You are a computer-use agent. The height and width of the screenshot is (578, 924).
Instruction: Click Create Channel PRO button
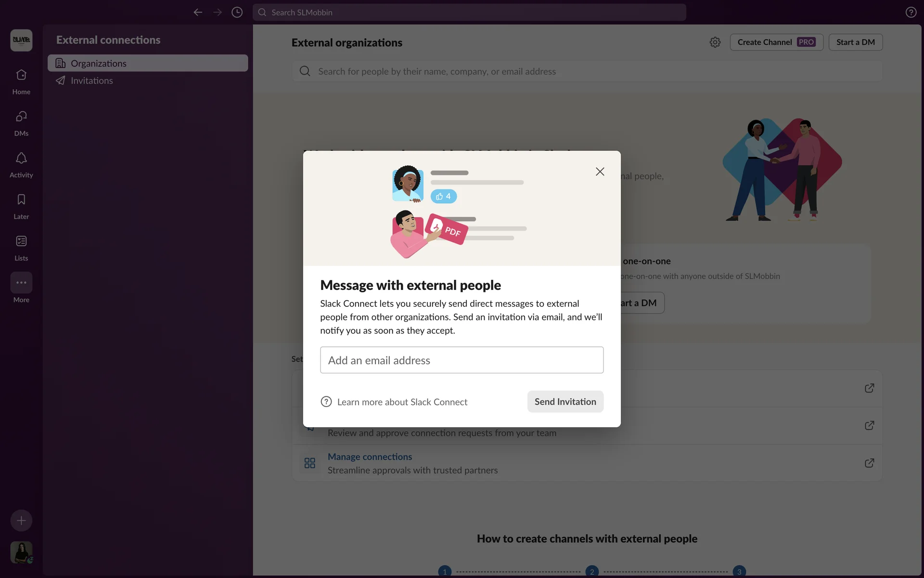pyautogui.click(x=776, y=42)
